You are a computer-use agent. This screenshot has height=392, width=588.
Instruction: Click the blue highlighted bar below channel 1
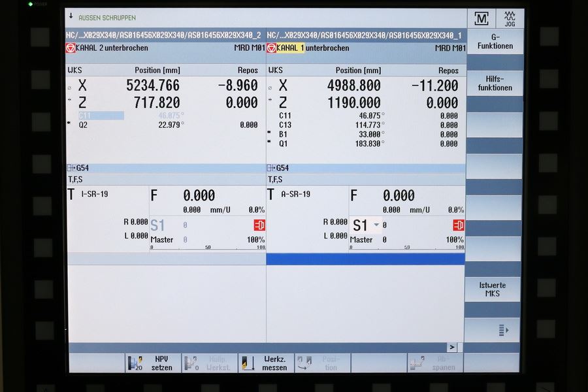point(365,259)
